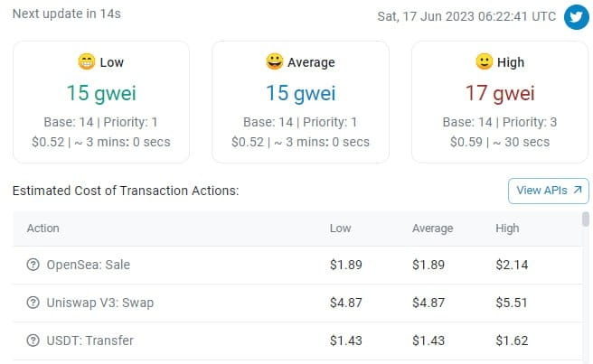The height and width of the screenshot is (364, 593).
Task: Click the UTC timestamp text
Action: (466, 16)
